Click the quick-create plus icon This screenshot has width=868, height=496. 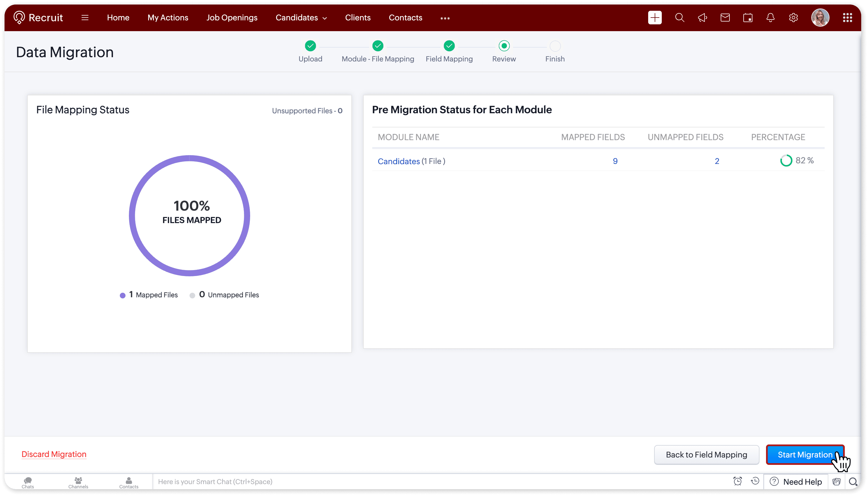coord(655,18)
